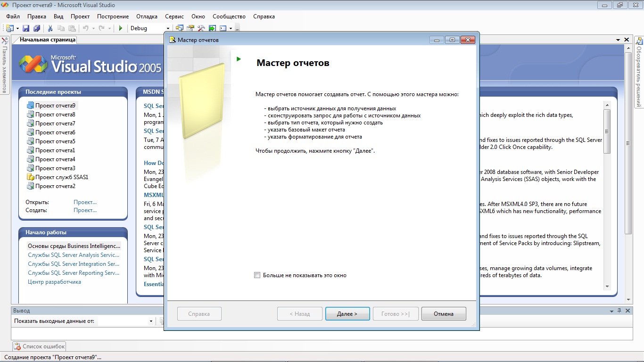Click the Проект отчета9 project icon
The height and width of the screenshot is (362, 644).
pos(31,106)
